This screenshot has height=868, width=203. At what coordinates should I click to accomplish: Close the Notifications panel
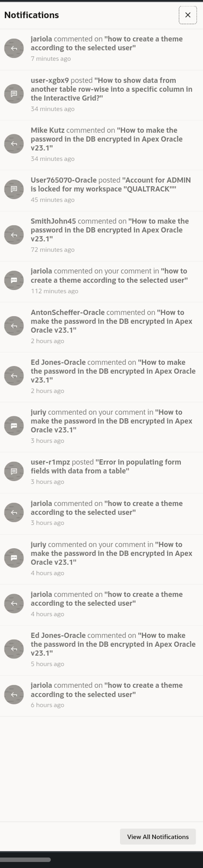pyautogui.click(x=188, y=15)
